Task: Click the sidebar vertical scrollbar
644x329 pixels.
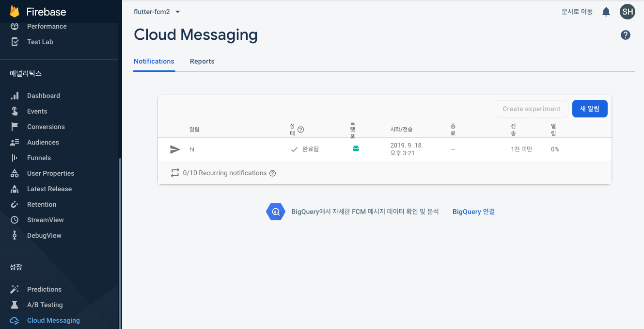Action: click(x=120, y=243)
